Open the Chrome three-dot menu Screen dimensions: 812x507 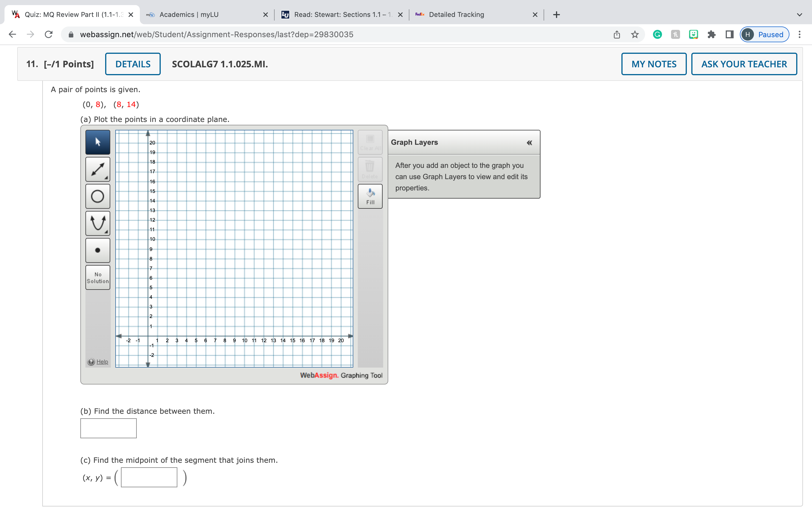800,35
